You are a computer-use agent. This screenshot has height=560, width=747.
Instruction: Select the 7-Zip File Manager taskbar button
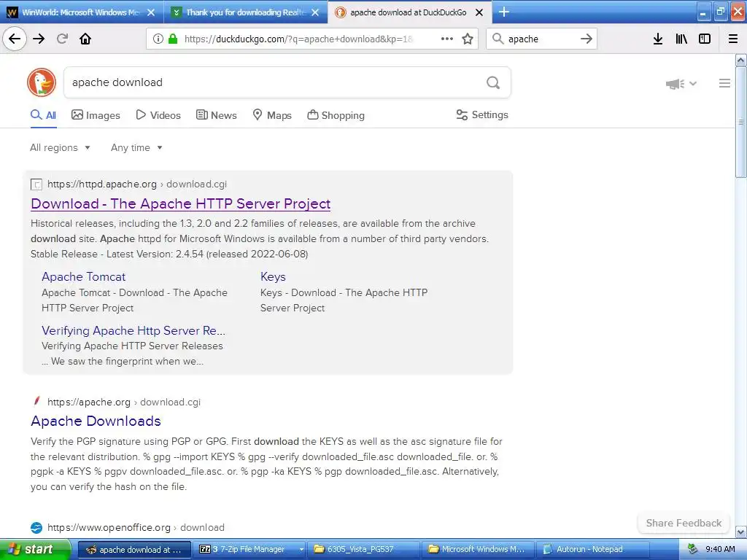coord(248,549)
